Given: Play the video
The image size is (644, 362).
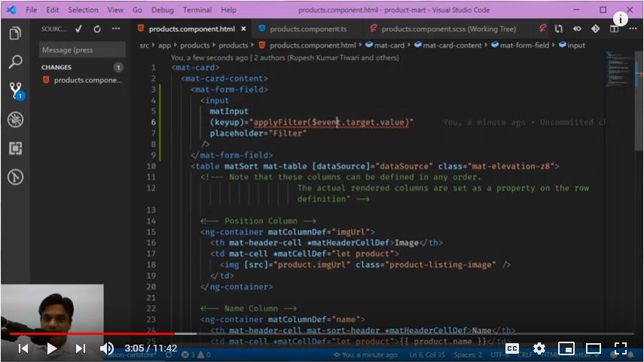Looking at the screenshot, I should [x=52, y=348].
